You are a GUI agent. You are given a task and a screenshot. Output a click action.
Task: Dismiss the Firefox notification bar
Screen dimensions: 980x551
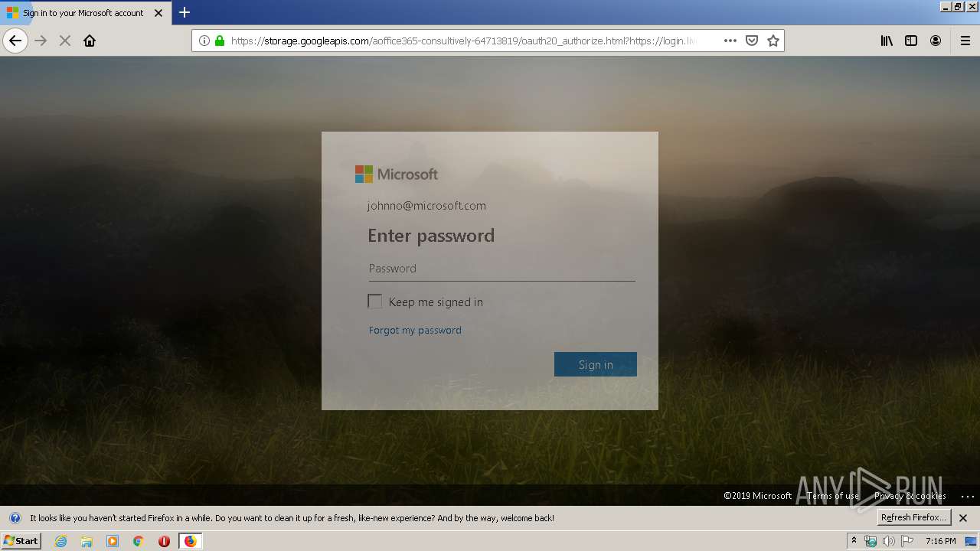963,518
